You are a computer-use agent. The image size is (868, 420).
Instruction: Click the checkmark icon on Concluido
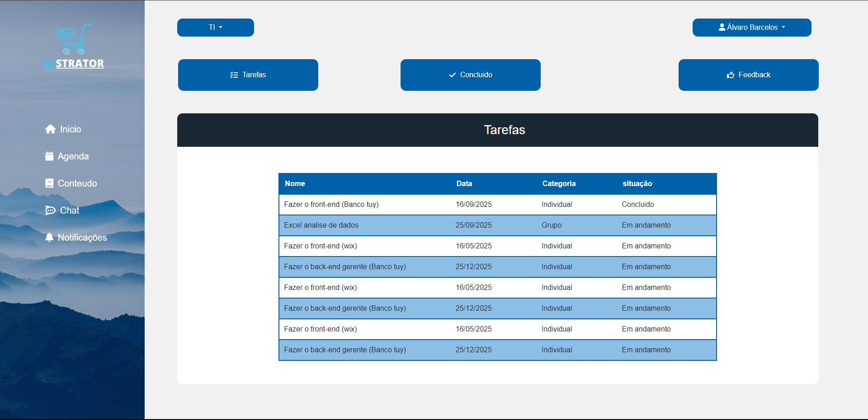pyautogui.click(x=453, y=75)
